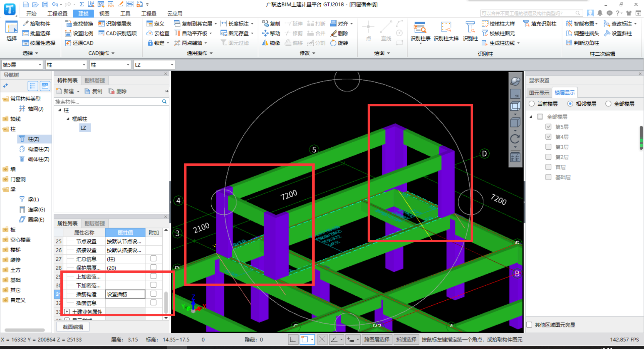Viewport: 644px width, 349px height.
Task: Toggle the 第5层 floor checkbox
Action: pos(548,127)
